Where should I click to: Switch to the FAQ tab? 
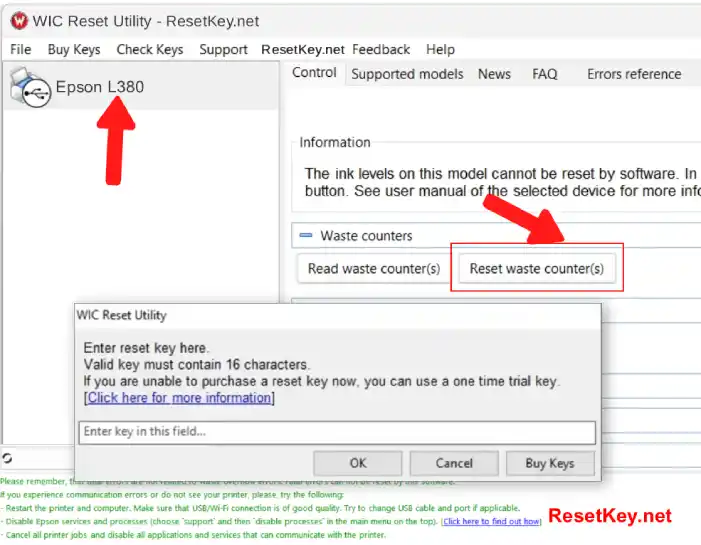coord(545,74)
